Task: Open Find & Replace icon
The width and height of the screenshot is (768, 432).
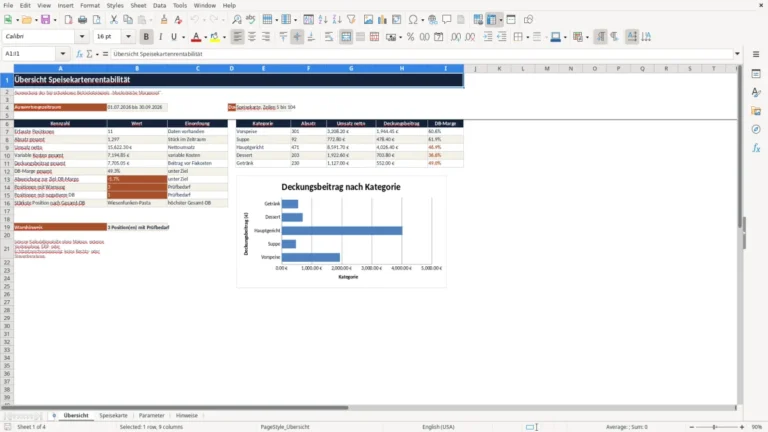Action: pos(237,20)
